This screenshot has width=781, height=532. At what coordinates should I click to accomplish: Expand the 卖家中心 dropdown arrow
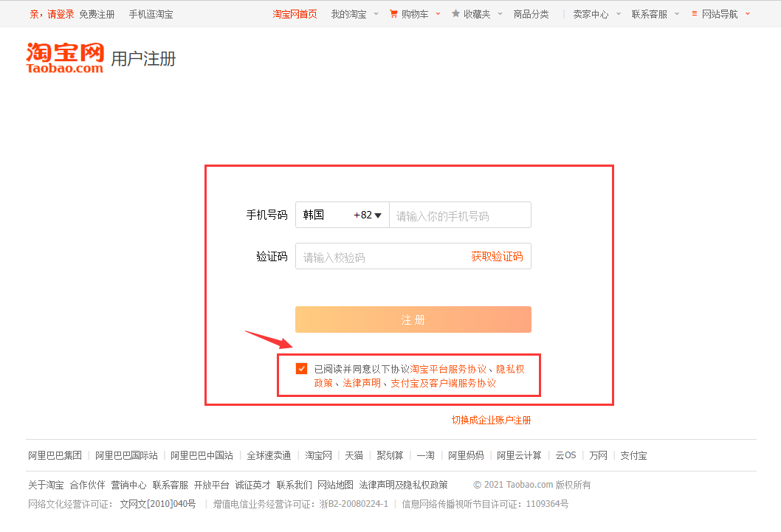618,14
